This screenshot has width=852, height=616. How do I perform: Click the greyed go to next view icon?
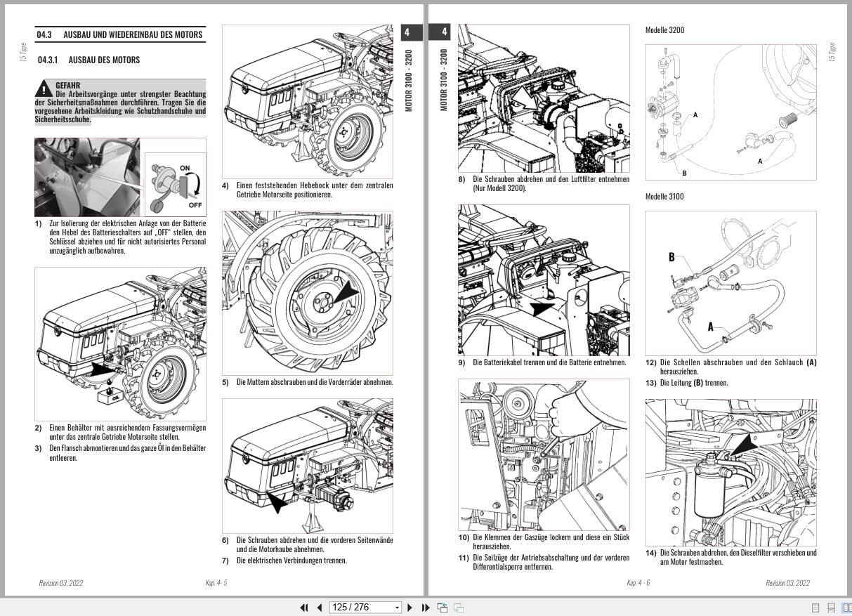point(459,608)
